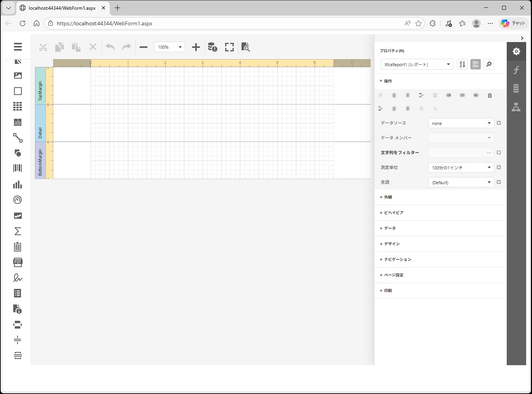
Task: Expand the 外観 properties section
Action: click(x=388, y=197)
